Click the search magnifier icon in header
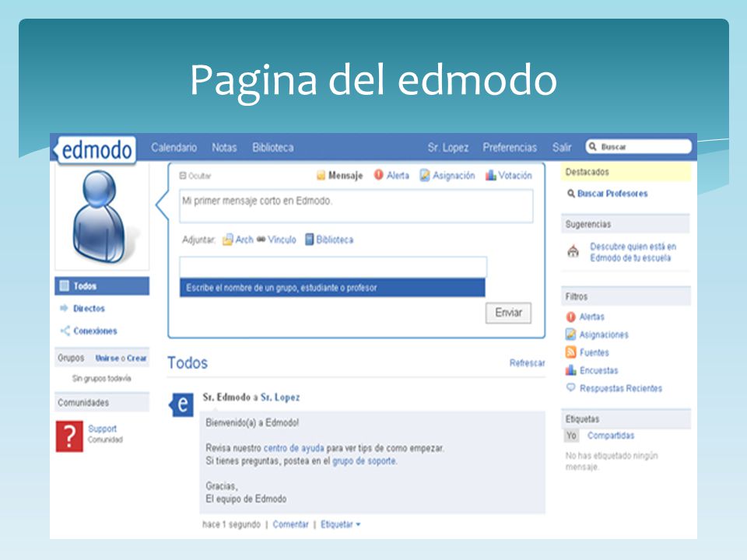 click(593, 147)
